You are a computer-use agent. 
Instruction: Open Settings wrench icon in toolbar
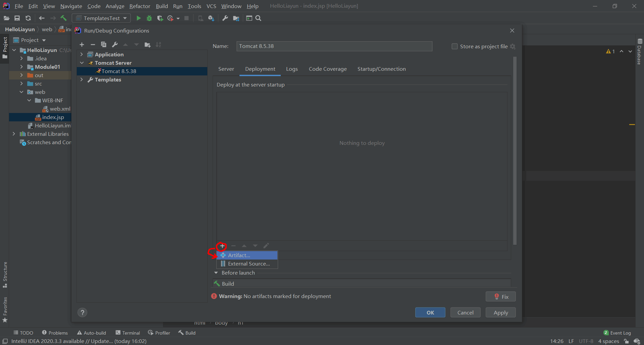[x=225, y=18]
